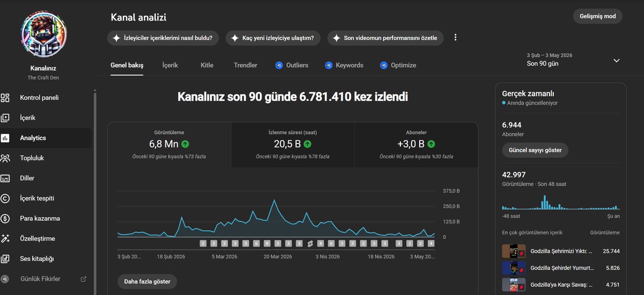Open İçerik tespiti copyright icon
This screenshot has width=644, height=295.
click(x=5, y=198)
